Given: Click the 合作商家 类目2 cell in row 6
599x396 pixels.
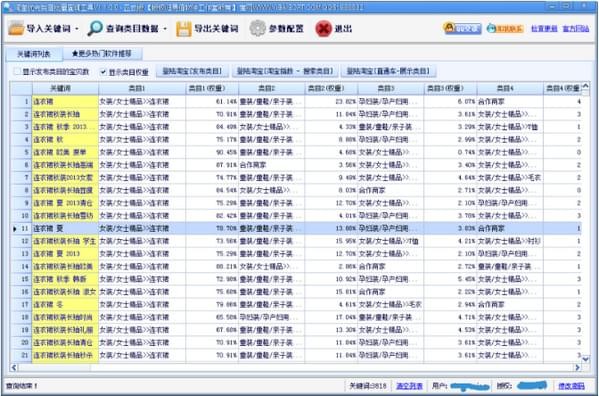Looking at the screenshot, I should [x=272, y=165].
